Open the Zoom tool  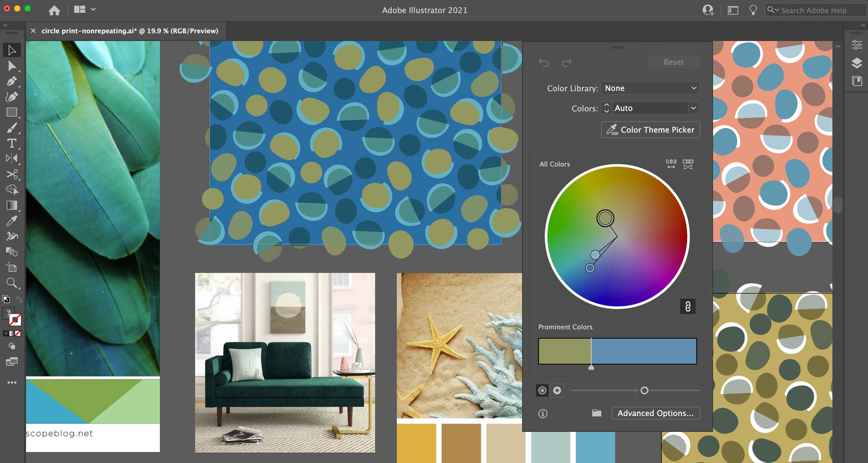[12, 283]
